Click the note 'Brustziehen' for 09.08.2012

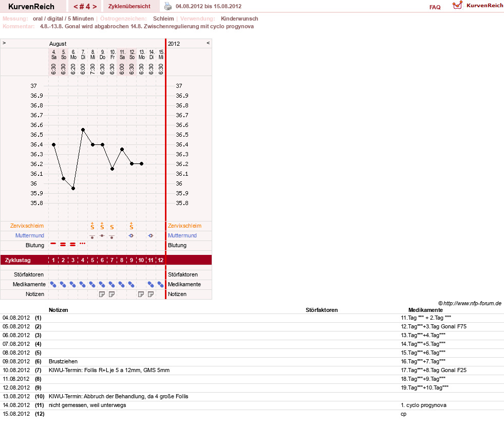point(63,361)
